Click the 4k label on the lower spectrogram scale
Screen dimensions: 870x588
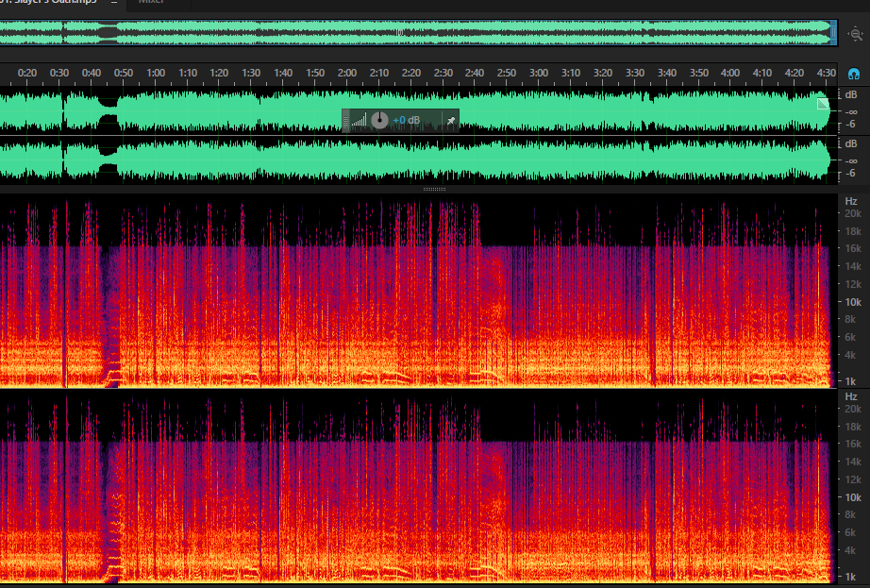point(851,550)
